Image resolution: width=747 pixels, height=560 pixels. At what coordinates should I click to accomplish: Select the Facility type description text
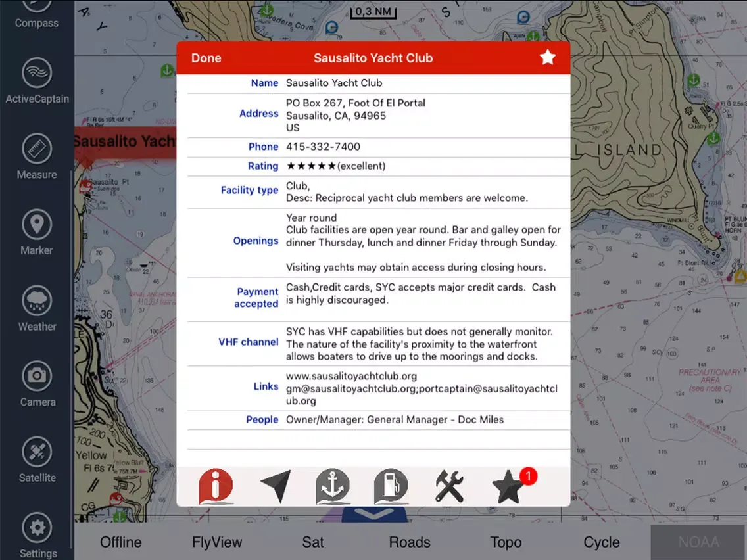tap(407, 198)
